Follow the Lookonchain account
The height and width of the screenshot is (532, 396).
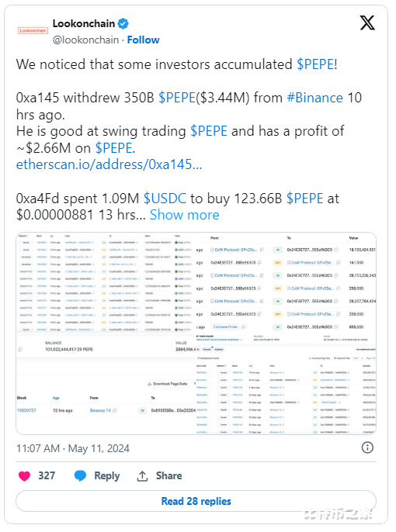coord(144,40)
